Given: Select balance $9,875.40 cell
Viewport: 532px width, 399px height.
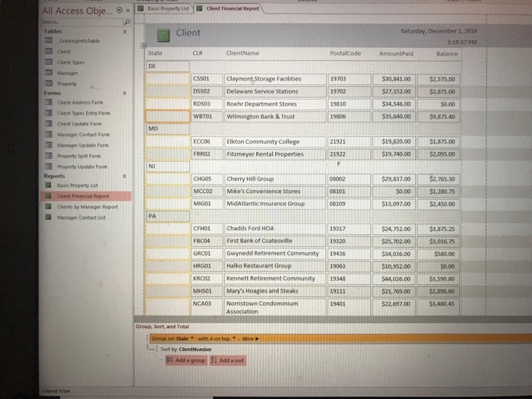Looking at the screenshot, I should 439,117.
